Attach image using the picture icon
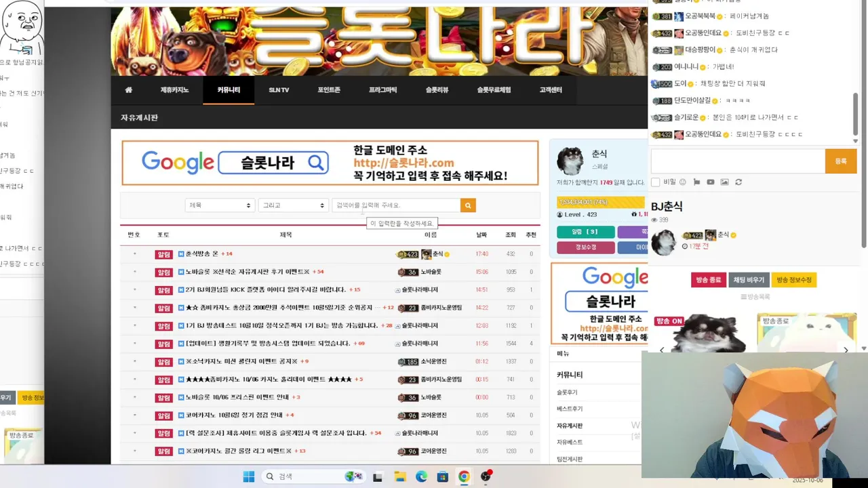This screenshot has height=488, width=868. pyautogui.click(x=724, y=182)
